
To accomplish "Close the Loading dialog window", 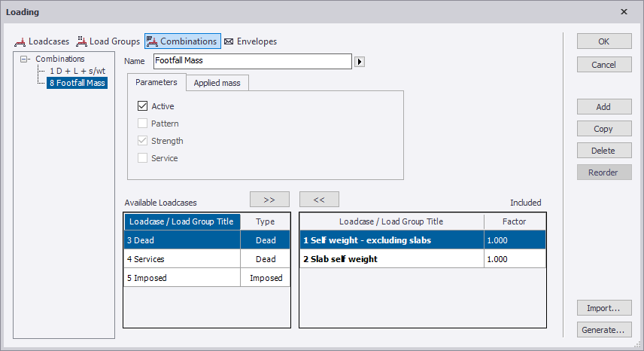I will tap(624, 12).
